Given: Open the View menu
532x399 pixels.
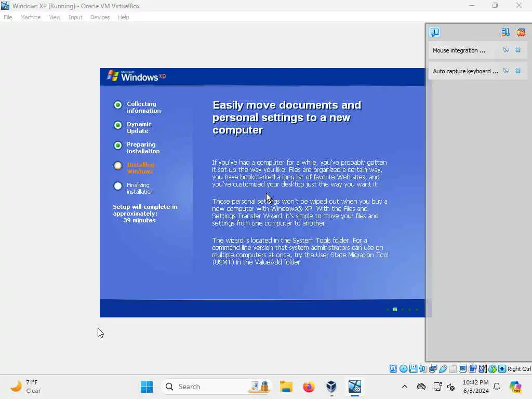Looking at the screenshot, I should point(54,17).
